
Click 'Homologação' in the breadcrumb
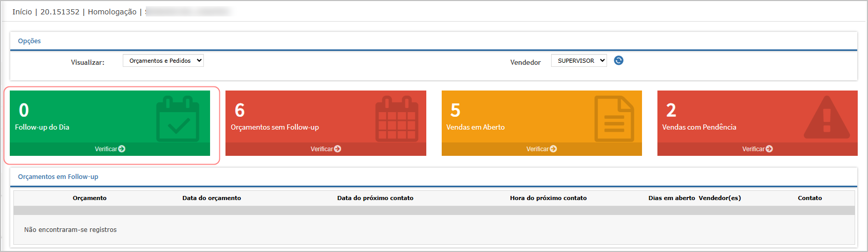tap(112, 12)
